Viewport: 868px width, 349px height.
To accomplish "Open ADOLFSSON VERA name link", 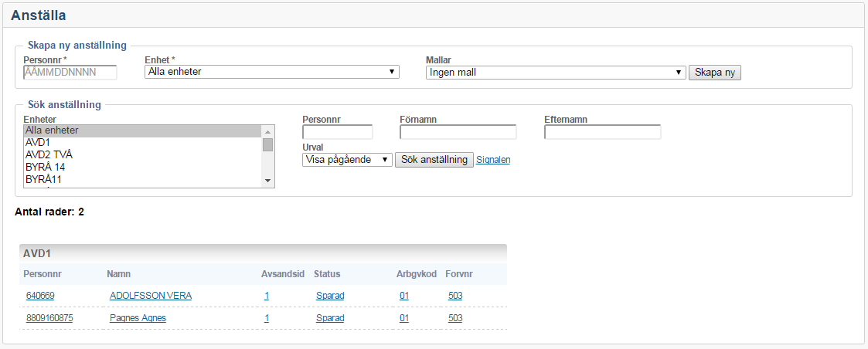I will click(x=151, y=296).
